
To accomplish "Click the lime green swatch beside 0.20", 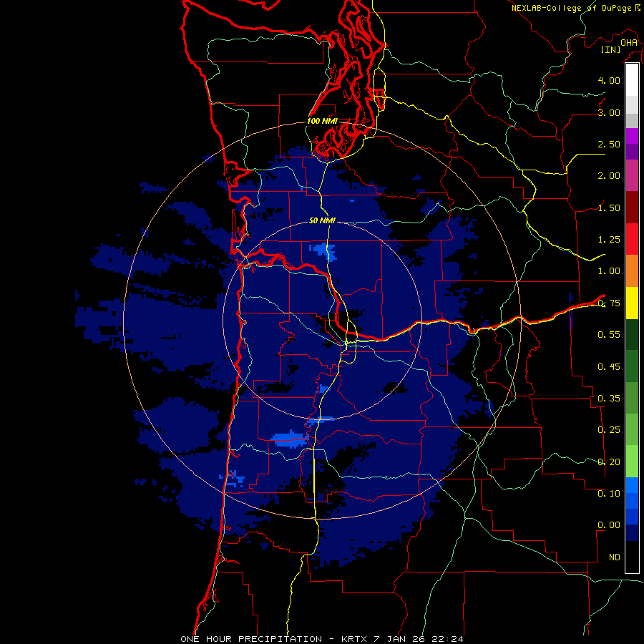I will coord(632,462).
